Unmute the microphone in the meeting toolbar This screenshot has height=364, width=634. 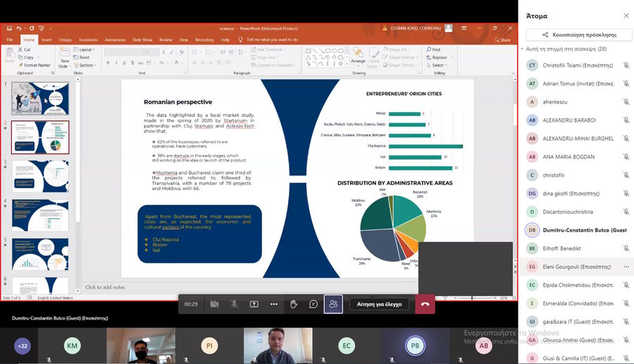[x=234, y=304]
